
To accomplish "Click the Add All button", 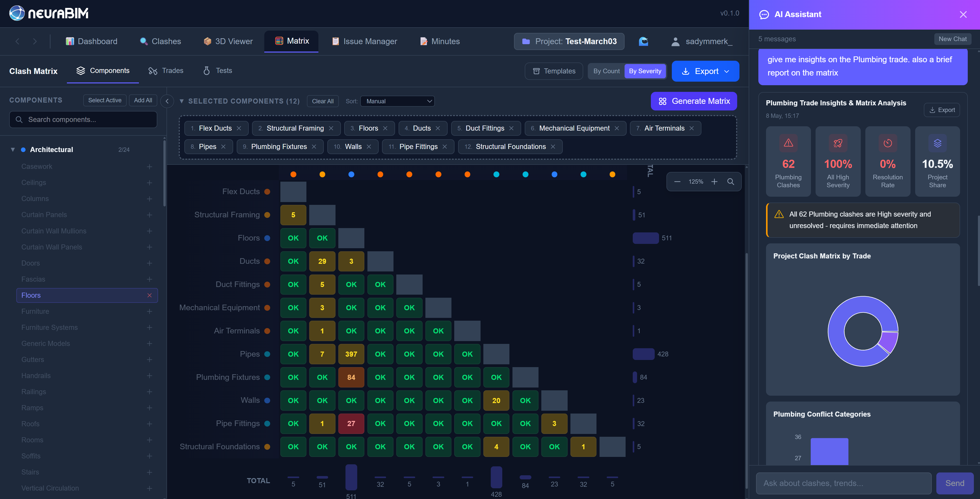I will 143,100.
